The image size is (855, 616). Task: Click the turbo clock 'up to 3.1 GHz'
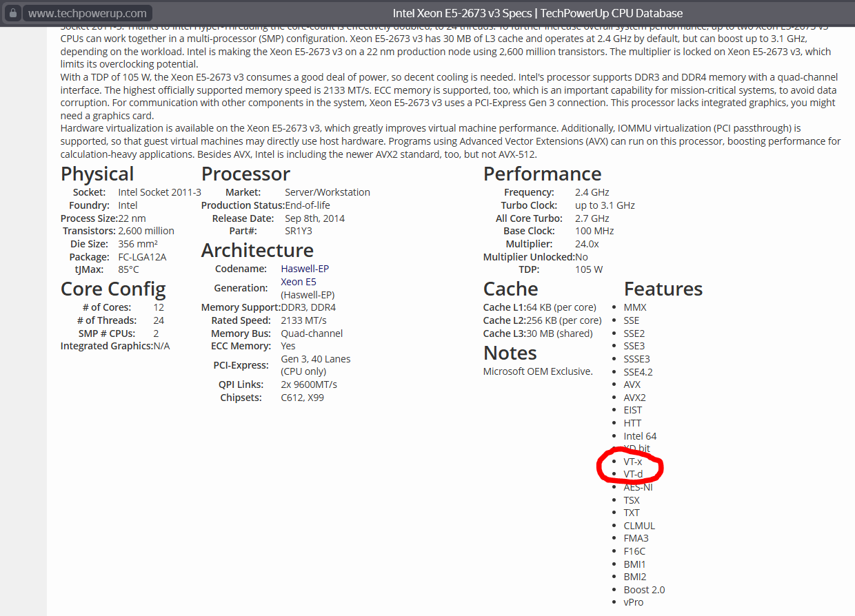click(605, 205)
